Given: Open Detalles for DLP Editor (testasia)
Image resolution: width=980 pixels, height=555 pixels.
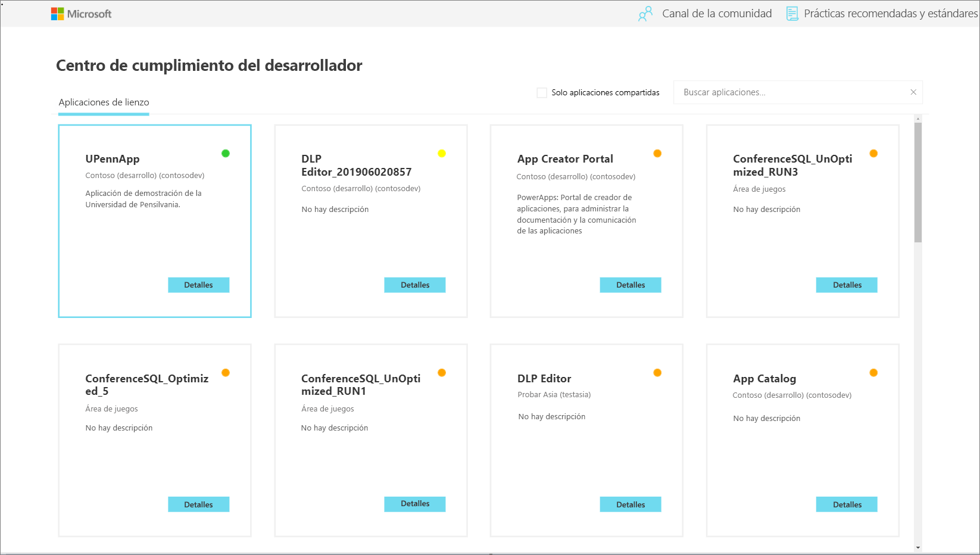Looking at the screenshot, I should [x=631, y=504].
